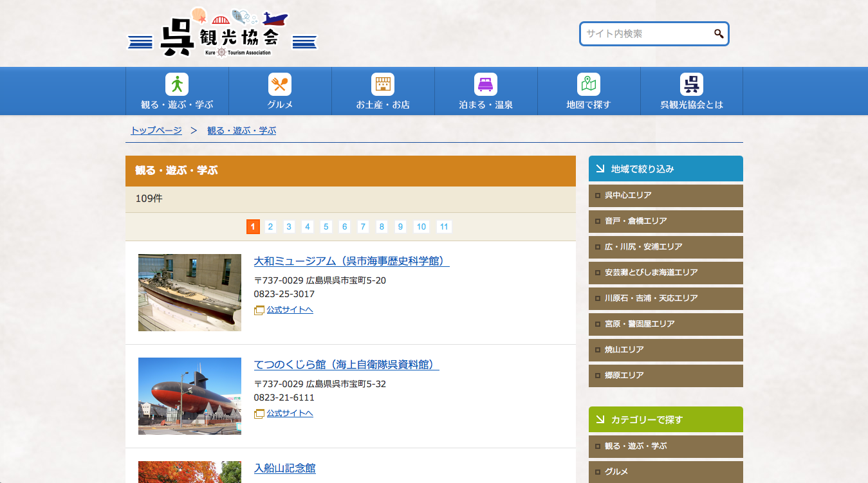Open the 観る・遊ぶ・学ぶ nav menu label
The image size is (868, 483).
pos(177,105)
